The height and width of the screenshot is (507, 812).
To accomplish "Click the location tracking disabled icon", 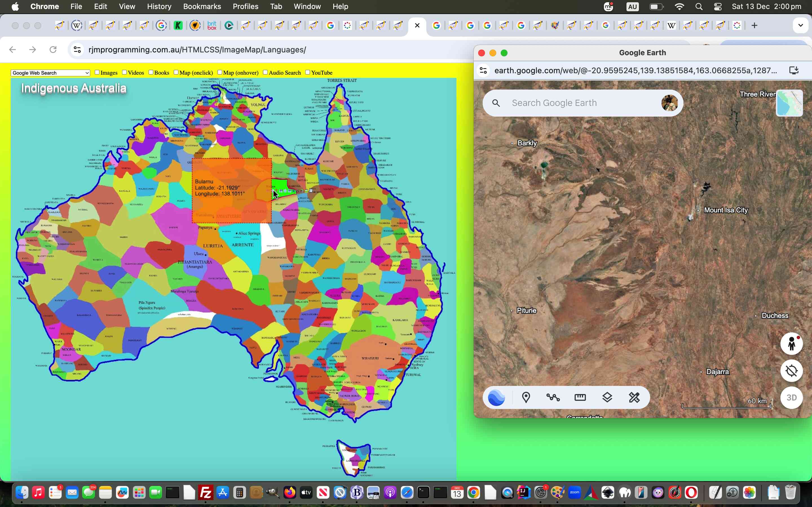I will [791, 371].
